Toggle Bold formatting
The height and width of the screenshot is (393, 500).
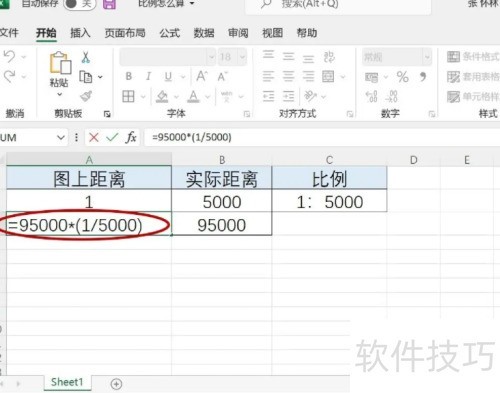click(129, 77)
